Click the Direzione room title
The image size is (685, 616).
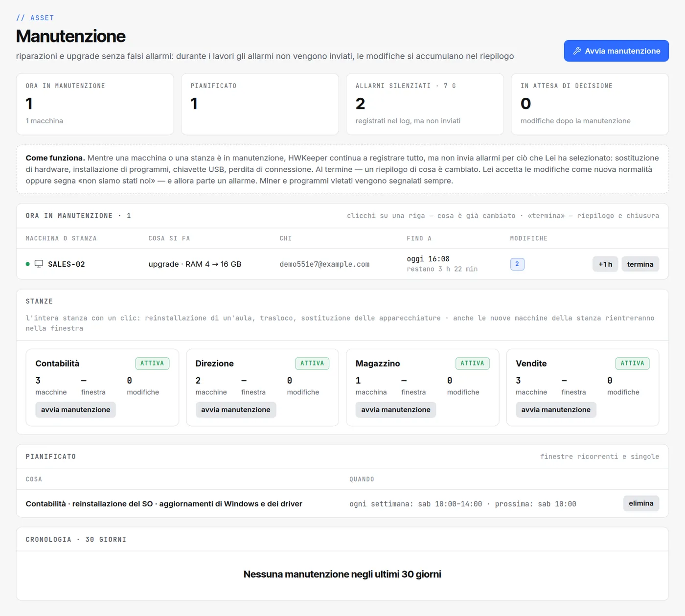(214, 364)
